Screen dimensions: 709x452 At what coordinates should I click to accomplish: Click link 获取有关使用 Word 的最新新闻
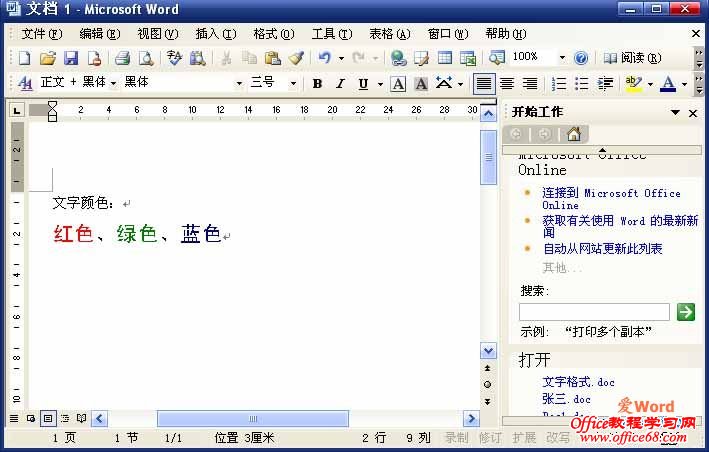[x=620, y=226]
